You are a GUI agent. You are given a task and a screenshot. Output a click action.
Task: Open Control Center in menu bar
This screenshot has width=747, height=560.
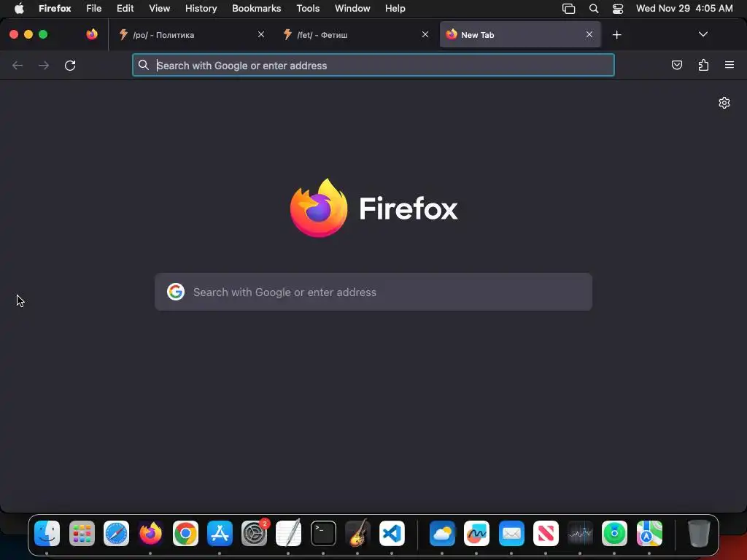[618, 9]
